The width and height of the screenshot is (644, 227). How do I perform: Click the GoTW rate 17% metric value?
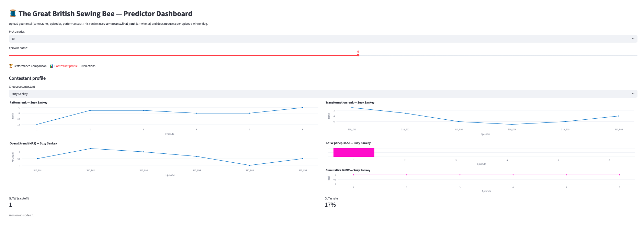330,205
